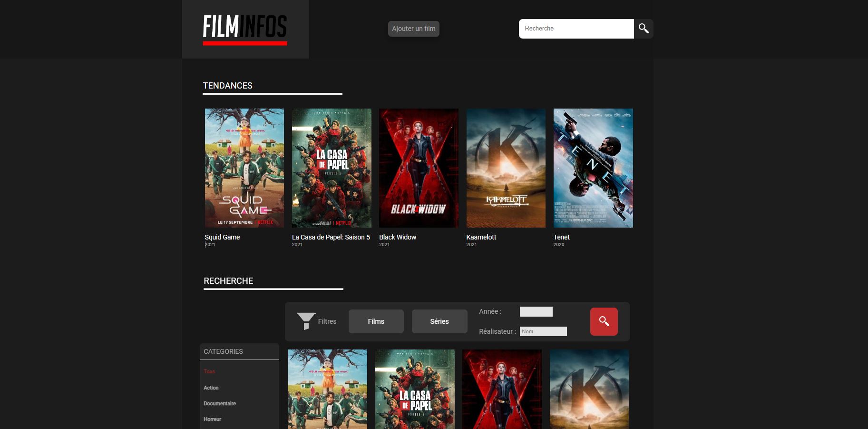The height and width of the screenshot is (429, 868).
Task: Click the TENDANCES heading
Action: click(x=228, y=86)
